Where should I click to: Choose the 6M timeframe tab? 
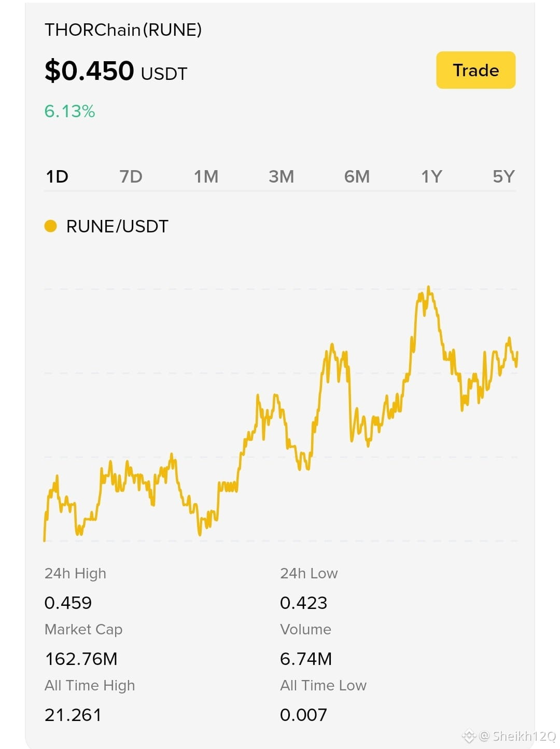click(x=357, y=177)
